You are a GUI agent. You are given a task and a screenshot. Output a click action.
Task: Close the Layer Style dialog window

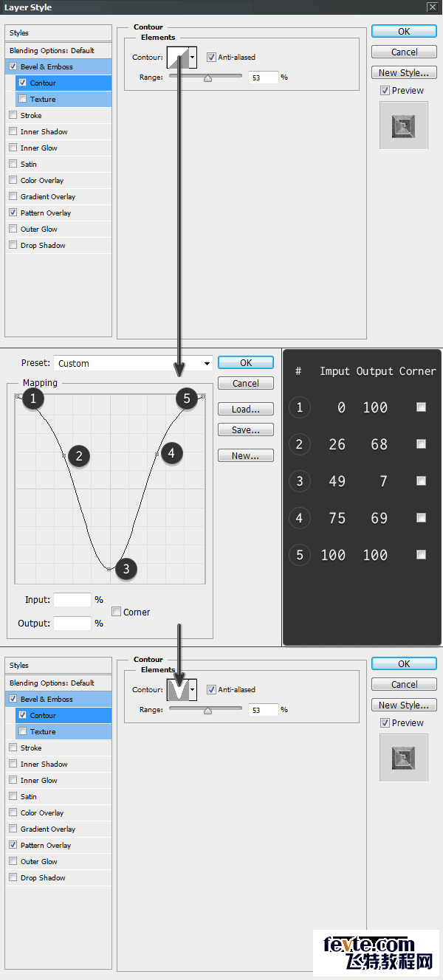click(x=432, y=7)
